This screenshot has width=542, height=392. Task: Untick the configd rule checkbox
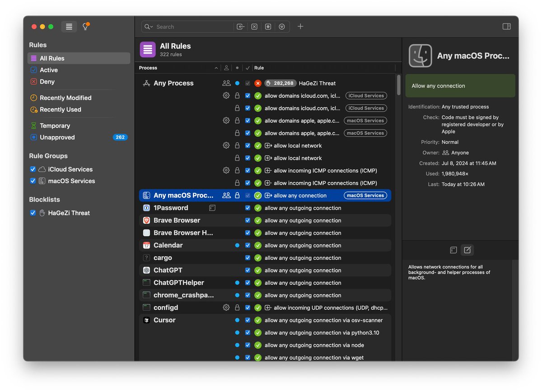pos(248,308)
